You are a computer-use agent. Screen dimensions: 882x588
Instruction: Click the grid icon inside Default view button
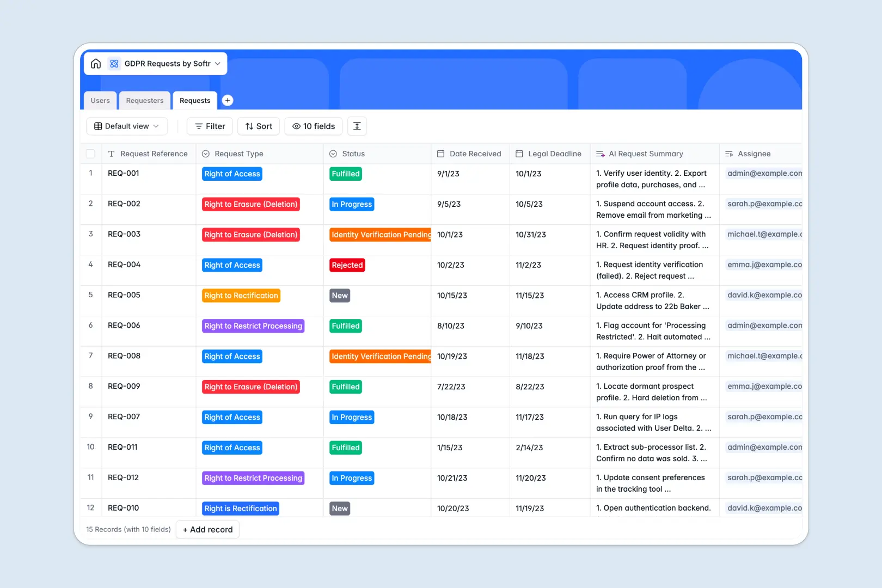97,126
